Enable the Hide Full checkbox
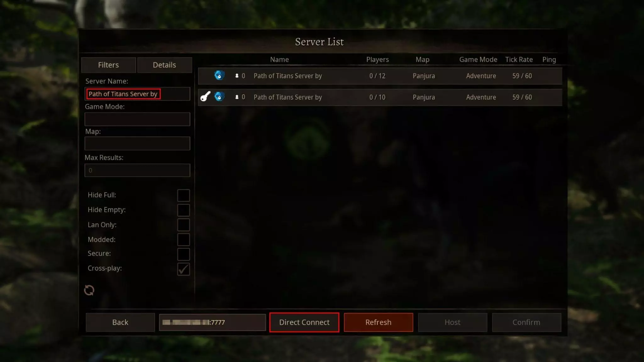The width and height of the screenshot is (644, 362). 183,195
